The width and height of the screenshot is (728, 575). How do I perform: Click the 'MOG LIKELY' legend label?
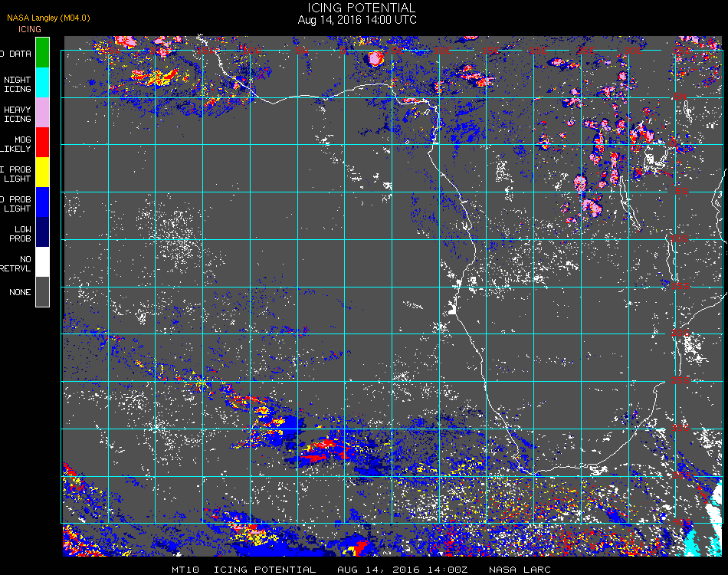(x=16, y=144)
